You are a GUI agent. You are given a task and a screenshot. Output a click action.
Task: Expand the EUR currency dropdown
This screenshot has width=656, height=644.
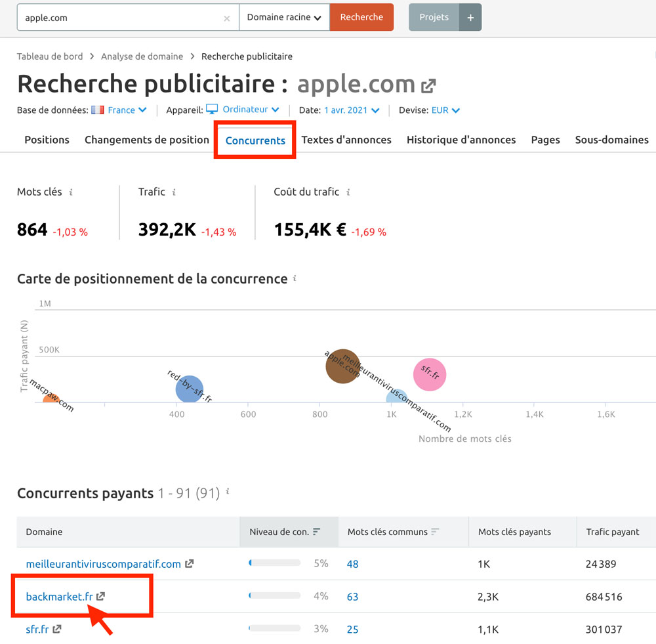[x=445, y=110]
